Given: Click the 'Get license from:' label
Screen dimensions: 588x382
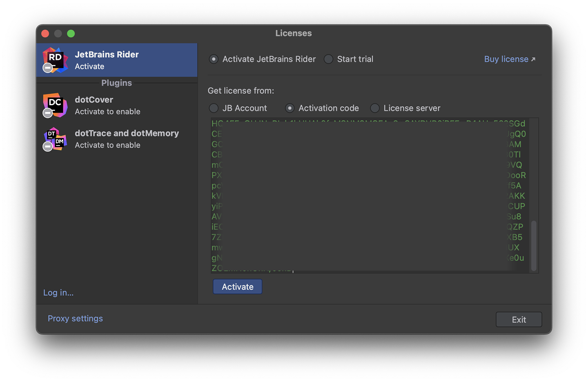Looking at the screenshot, I should (x=241, y=91).
